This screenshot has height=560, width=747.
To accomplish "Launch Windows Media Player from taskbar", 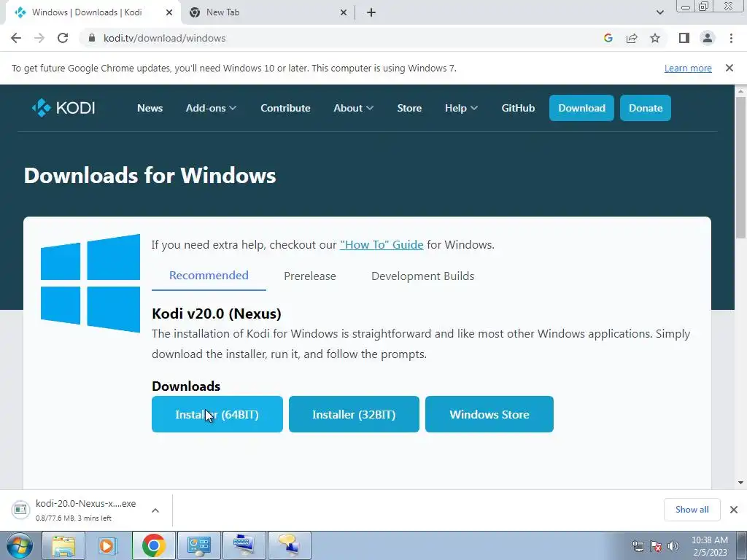I will [x=108, y=545].
